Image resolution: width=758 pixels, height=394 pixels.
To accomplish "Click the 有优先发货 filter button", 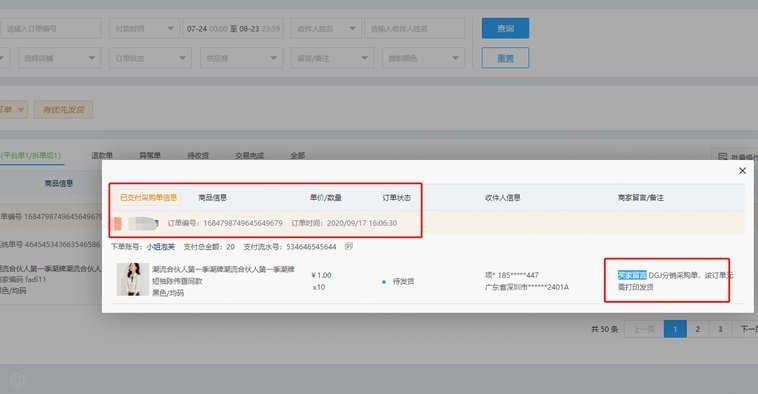I will click(x=63, y=110).
